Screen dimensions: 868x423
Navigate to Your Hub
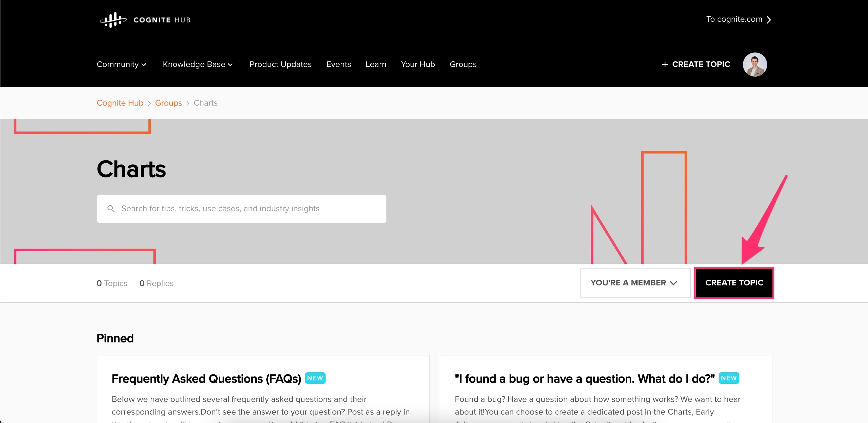418,64
